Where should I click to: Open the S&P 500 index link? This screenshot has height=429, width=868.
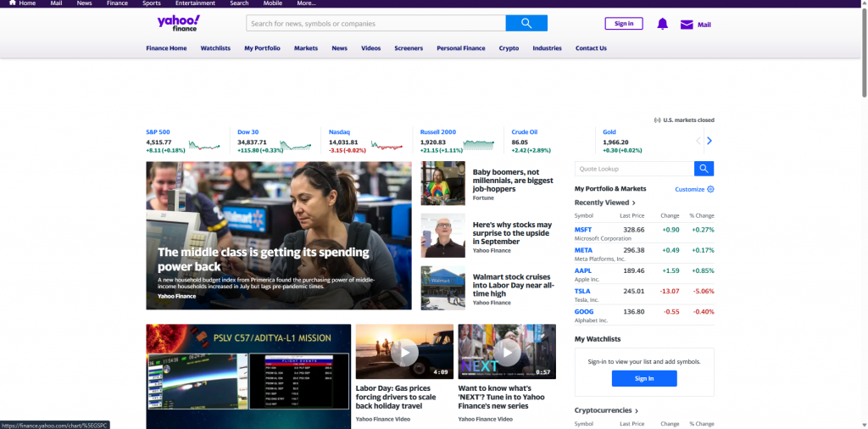point(158,132)
